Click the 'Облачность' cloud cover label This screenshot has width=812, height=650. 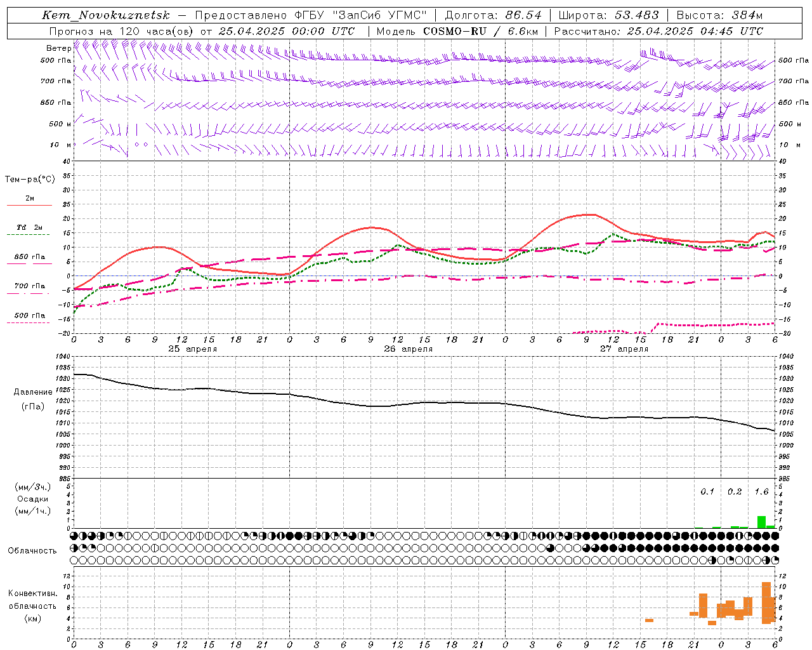coord(32,551)
